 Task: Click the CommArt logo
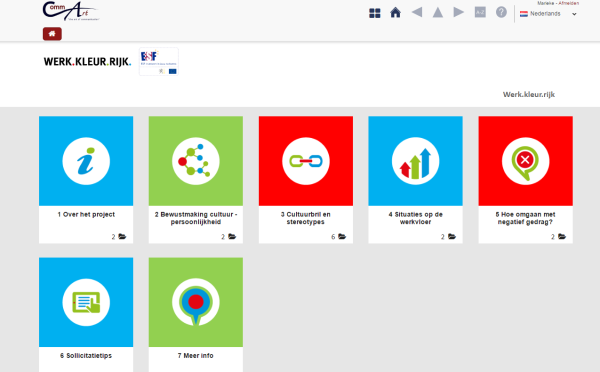pyautogui.click(x=70, y=11)
